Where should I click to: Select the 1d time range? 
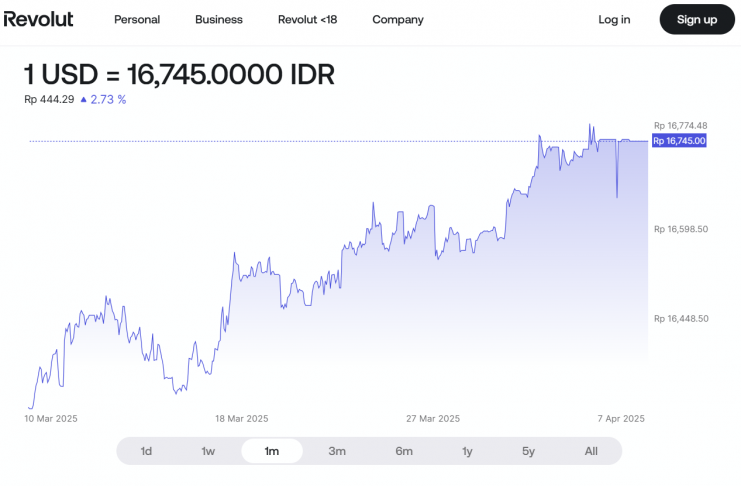pos(146,451)
